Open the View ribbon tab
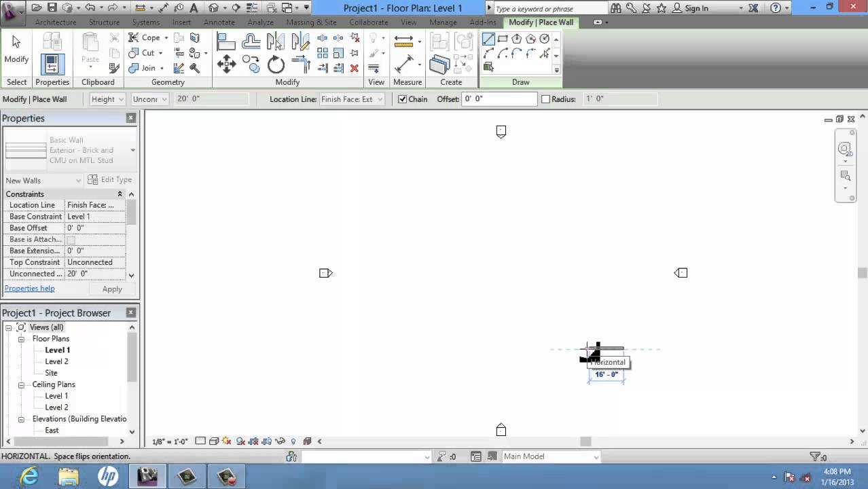 click(409, 22)
